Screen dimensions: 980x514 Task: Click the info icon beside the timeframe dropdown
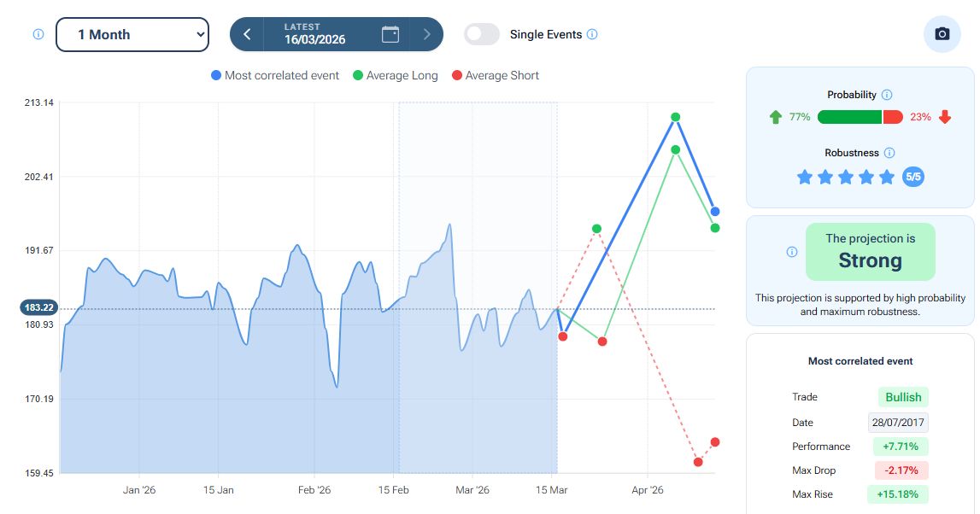(x=38, y=35)
